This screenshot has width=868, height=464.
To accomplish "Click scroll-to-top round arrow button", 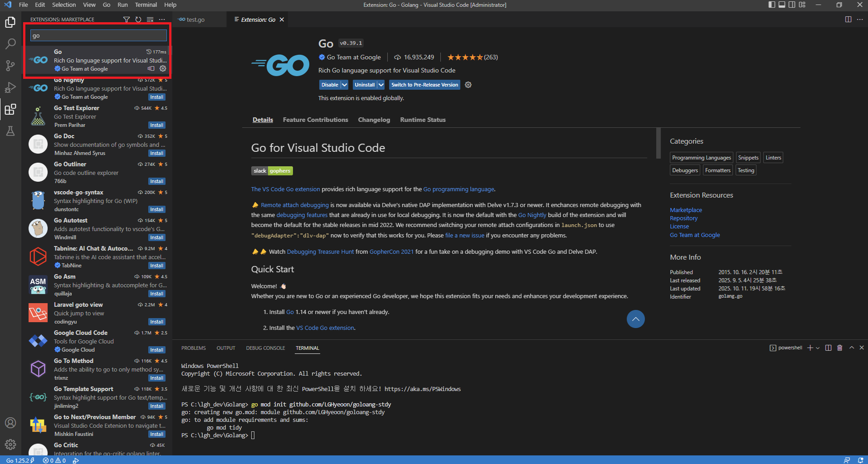I will coord(636,319).
